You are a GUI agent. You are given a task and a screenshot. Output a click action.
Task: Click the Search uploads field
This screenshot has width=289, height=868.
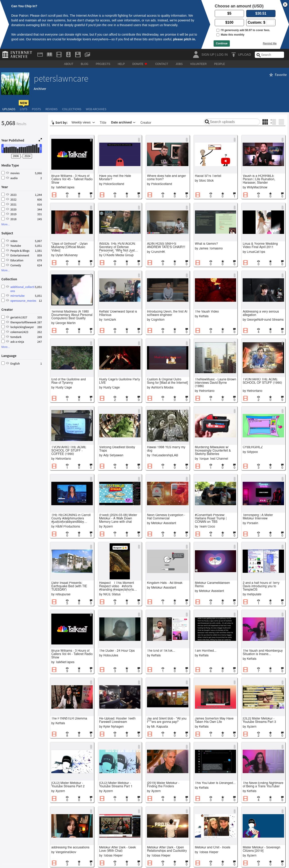[x=232, y=122]
